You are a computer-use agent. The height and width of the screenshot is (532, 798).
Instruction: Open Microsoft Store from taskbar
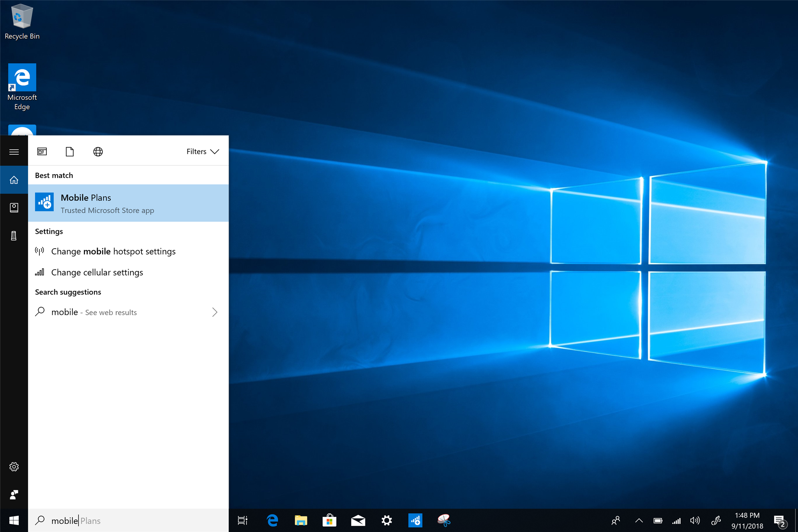click(x=329, y=521)
